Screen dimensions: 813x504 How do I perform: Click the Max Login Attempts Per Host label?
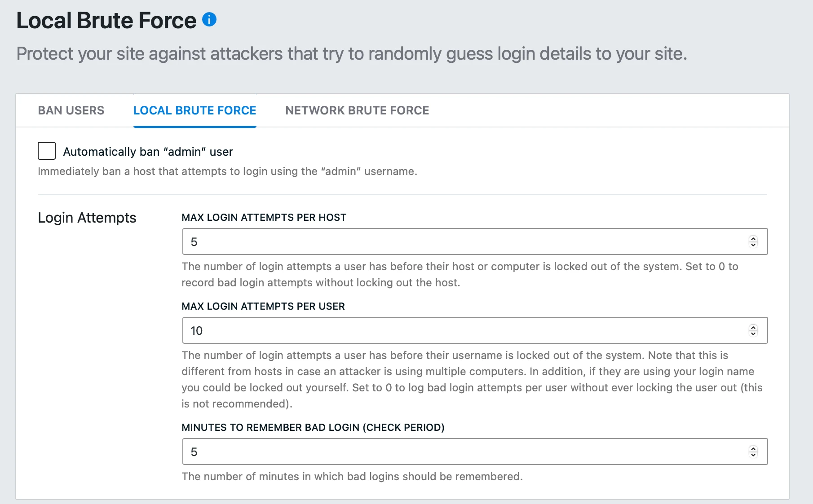264,218
